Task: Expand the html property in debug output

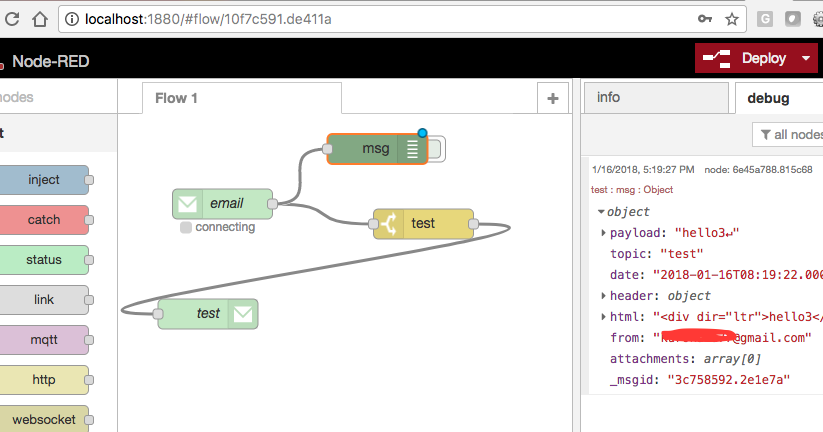Action: pos(603,317)
